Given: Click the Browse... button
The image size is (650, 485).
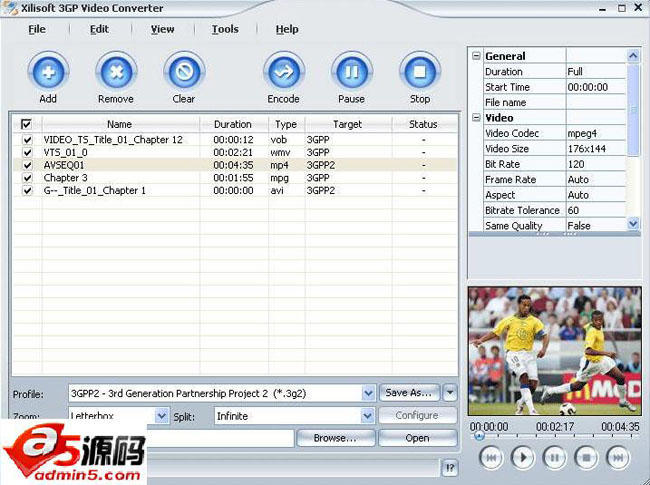Looking at the screenshot, I should pyautogui.click(x=336, y=438).
